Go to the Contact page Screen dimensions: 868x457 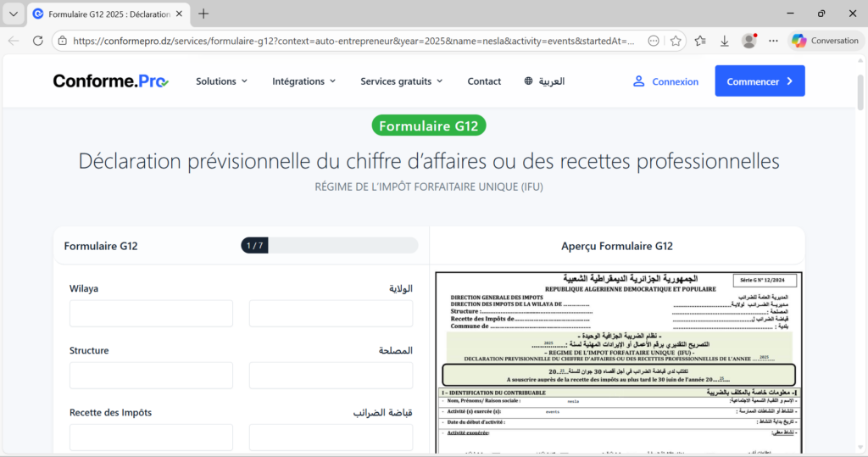[484, 81]
